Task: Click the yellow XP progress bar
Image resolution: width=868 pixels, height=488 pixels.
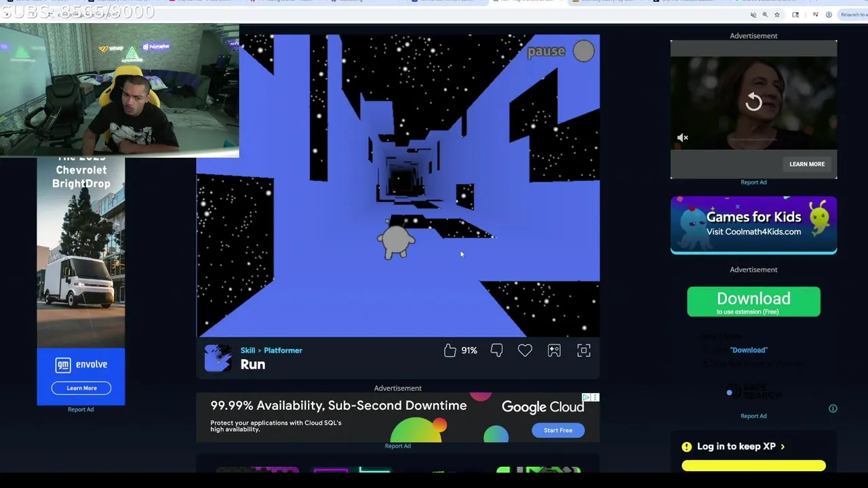Action: (x=753, y=466)
